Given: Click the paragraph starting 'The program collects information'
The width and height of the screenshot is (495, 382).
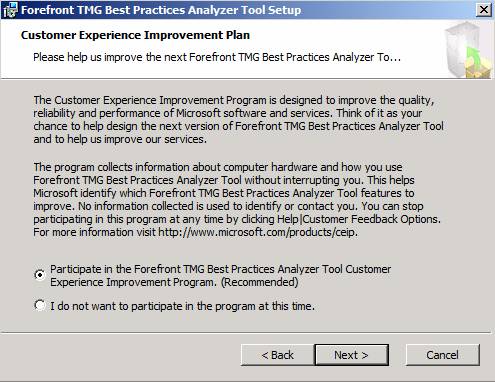Looking at the screenshot, I should tap(237, 199).
